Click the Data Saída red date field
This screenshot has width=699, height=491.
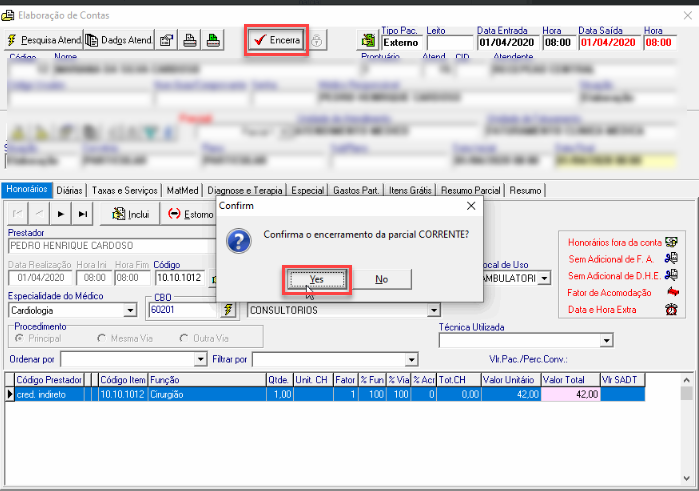click(609, 43)
